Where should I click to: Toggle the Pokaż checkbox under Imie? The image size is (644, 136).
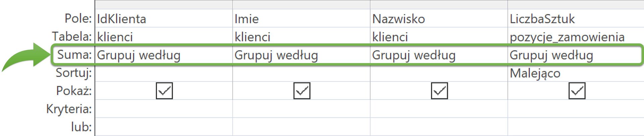click(x=302, y=91)
